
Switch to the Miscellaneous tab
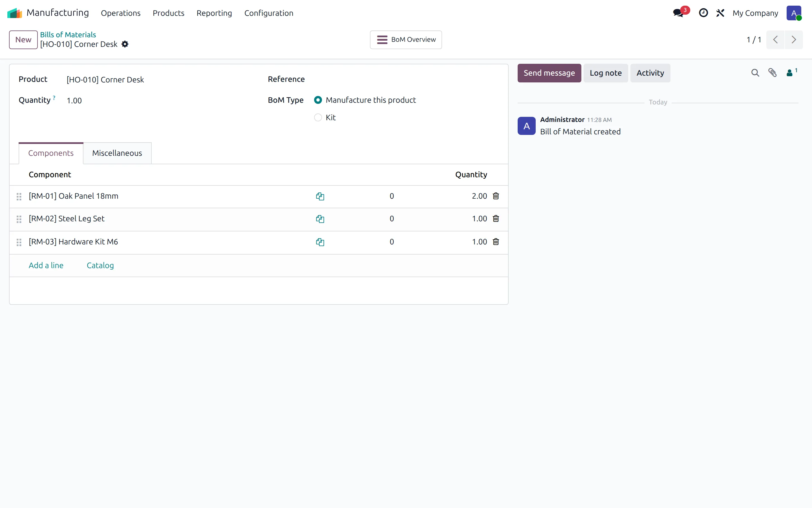point(117,153)
